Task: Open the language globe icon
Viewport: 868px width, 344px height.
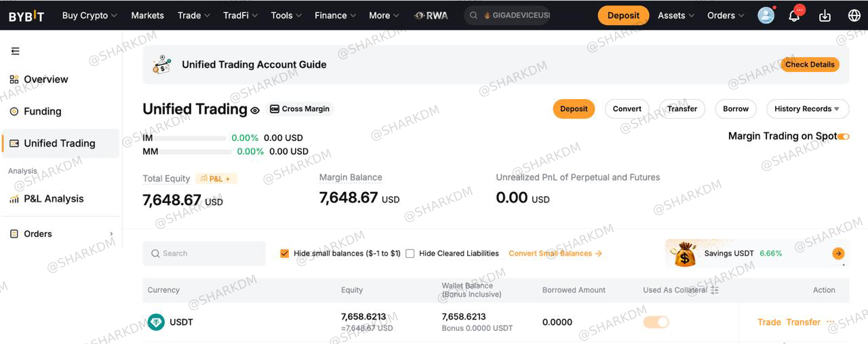Action: tap(854, 16)
